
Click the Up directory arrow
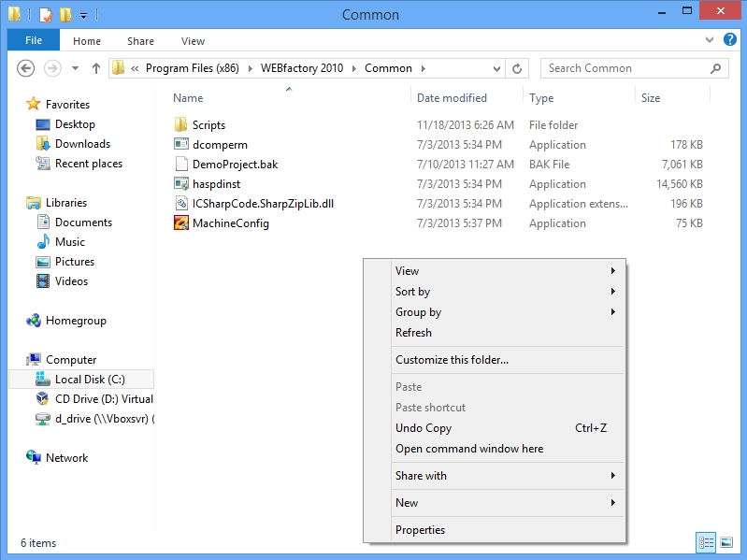96,68
